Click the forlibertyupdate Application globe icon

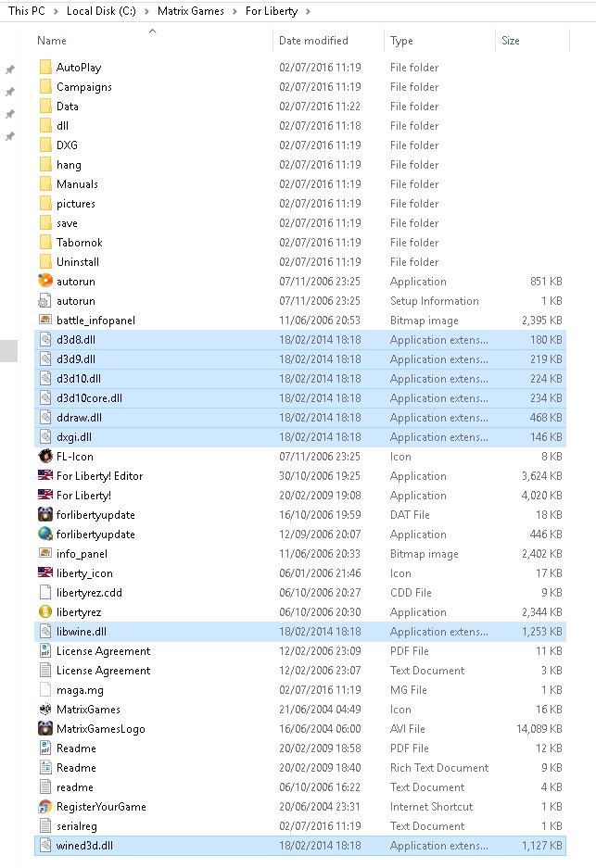click(45, 534)
